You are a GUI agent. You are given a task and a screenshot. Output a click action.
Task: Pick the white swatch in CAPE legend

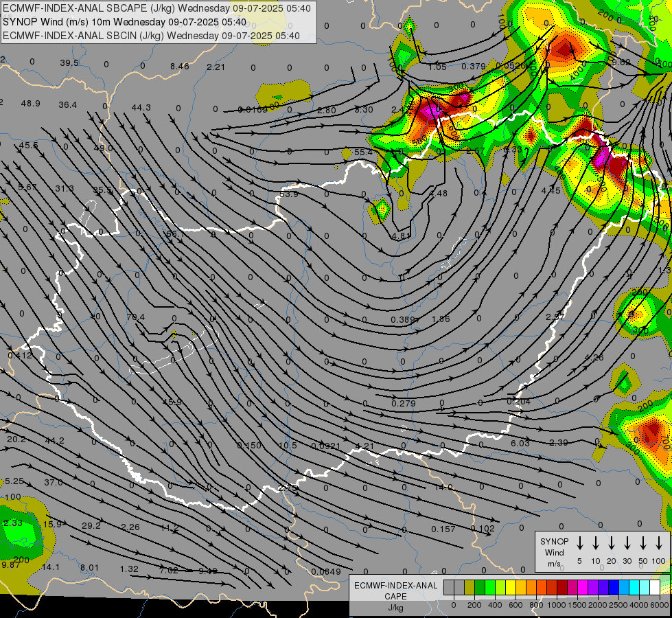[655, 587]
